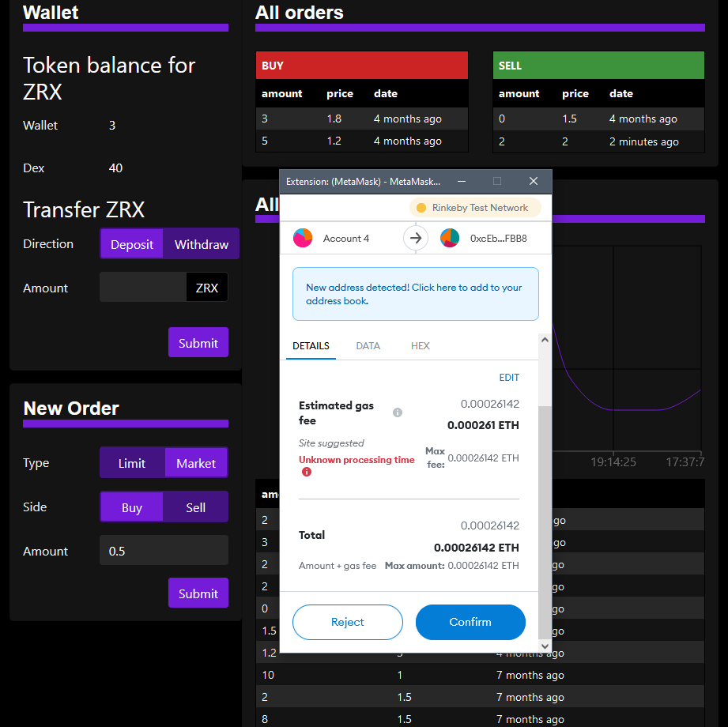The image size is (728, 727).
Task: Click the Account 4 avatar icon
Action: (x=303, y=238)
